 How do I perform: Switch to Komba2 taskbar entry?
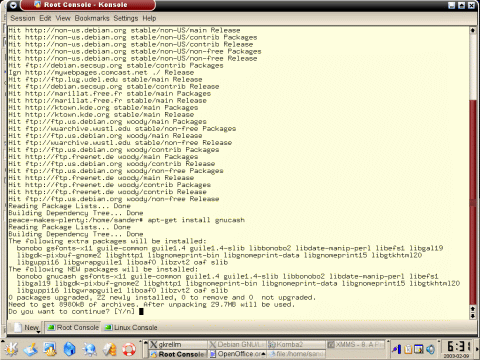click(296, 344)
